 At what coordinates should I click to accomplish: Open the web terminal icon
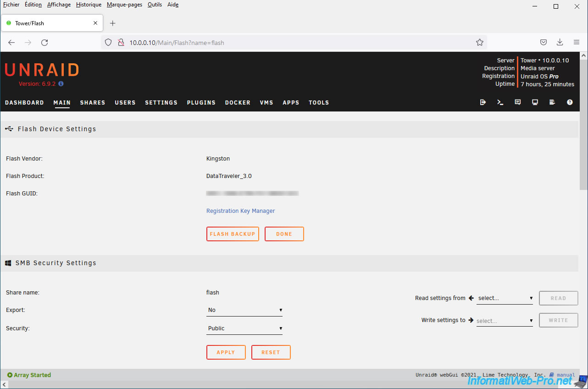[500, 102]
